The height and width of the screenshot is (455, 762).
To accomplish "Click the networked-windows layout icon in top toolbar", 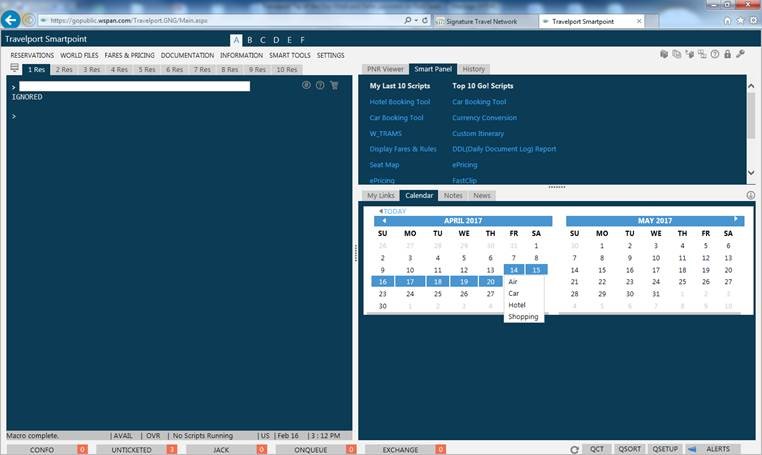I will [702, 54].
